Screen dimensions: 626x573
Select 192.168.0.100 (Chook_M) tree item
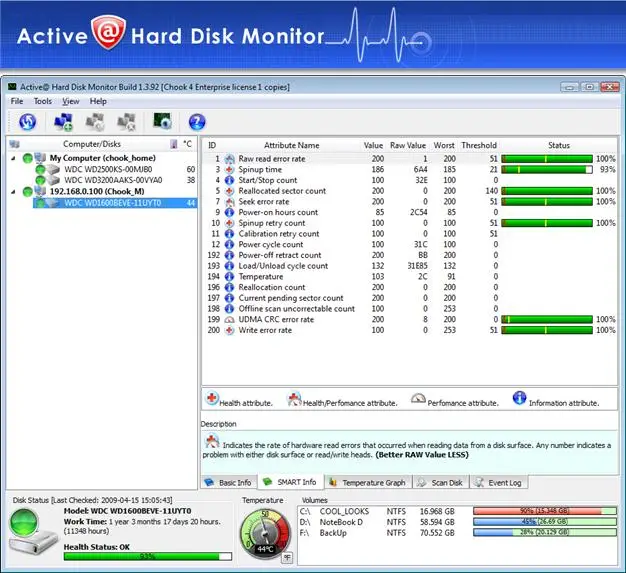tap(97, 191)
